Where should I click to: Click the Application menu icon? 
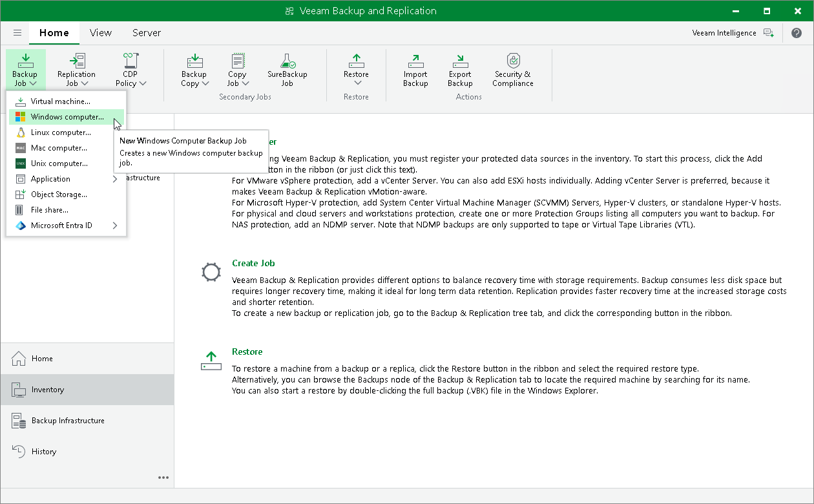point(21,179)
